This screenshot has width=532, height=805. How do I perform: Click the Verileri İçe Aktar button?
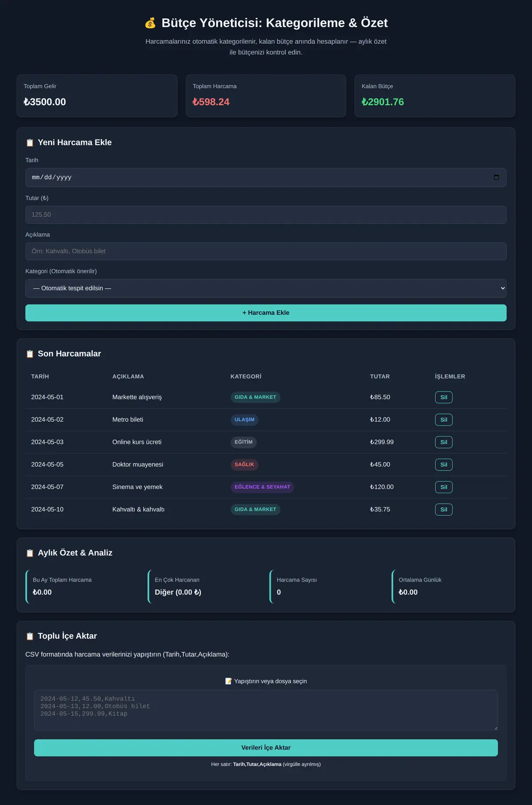tap(266, 748)
